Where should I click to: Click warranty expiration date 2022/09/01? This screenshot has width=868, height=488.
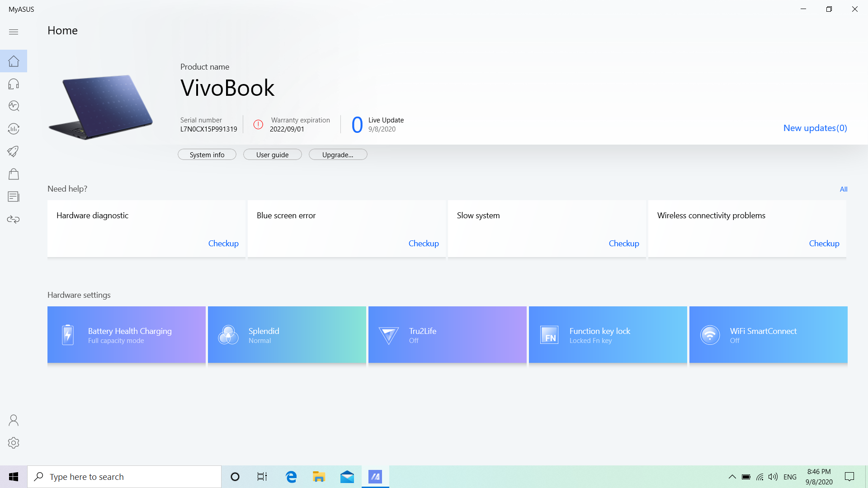pos(287,129)
